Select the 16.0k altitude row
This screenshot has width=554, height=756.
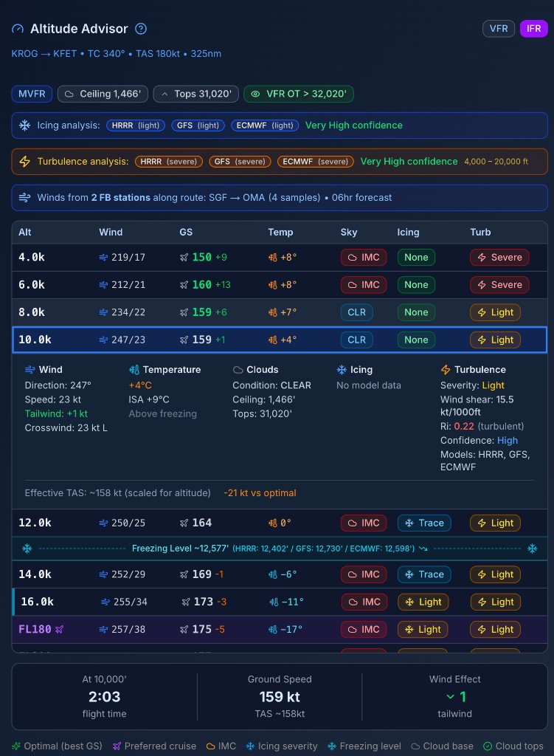280,602
